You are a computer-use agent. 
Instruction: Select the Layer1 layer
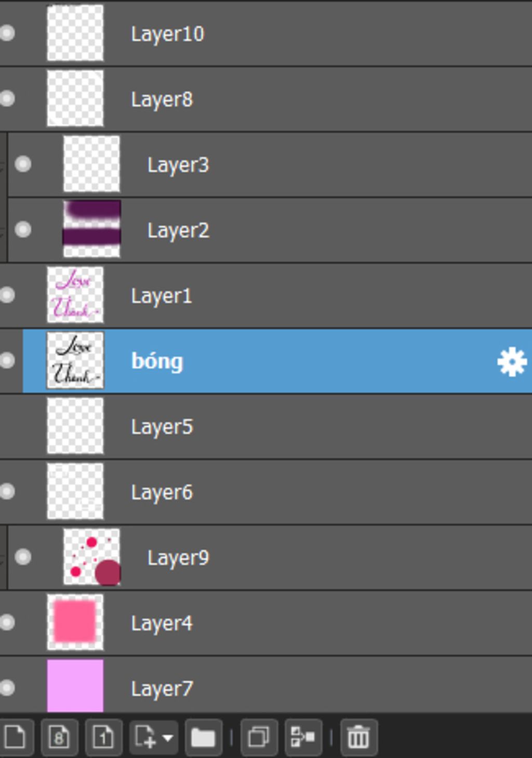(162, 296)
